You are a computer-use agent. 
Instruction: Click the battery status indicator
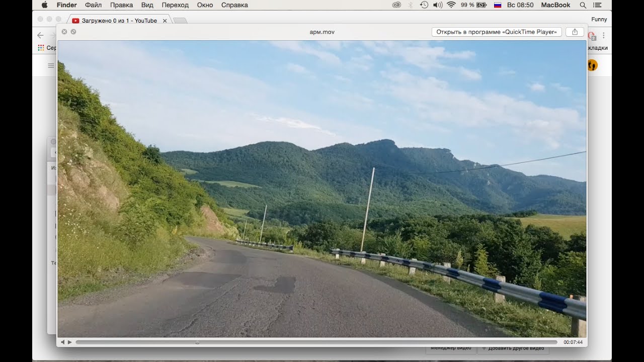pos(473,5)
